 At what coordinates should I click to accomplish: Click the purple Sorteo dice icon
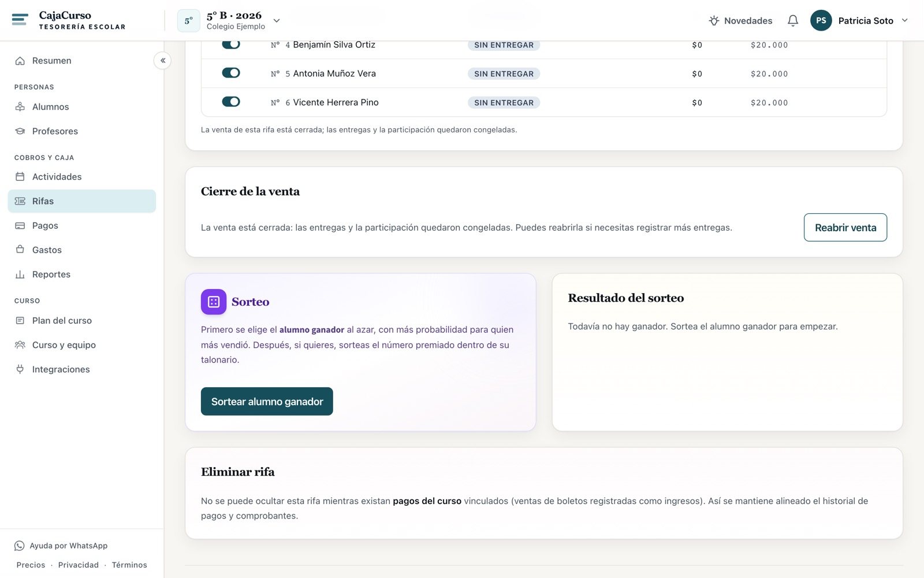coord(214,302)
